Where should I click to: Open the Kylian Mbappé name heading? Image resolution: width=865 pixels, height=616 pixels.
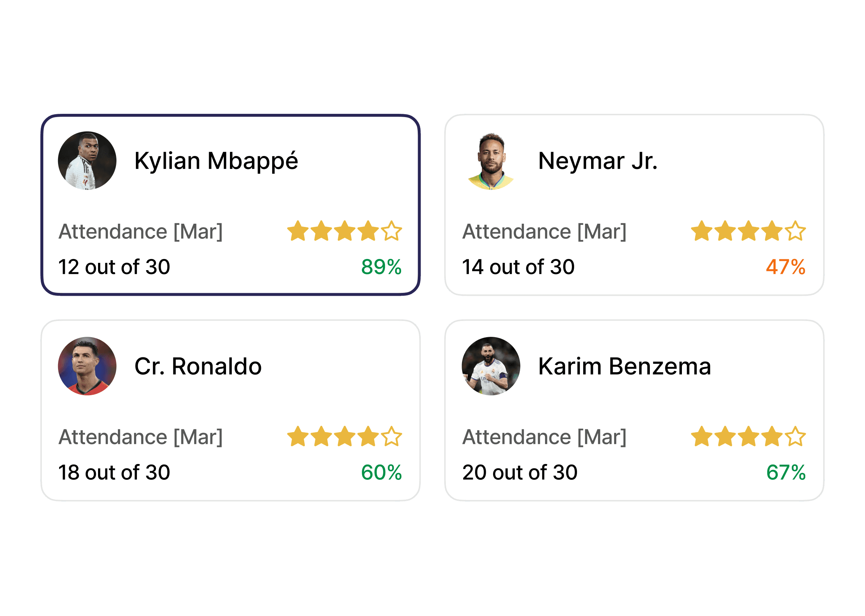click(216, 161)
